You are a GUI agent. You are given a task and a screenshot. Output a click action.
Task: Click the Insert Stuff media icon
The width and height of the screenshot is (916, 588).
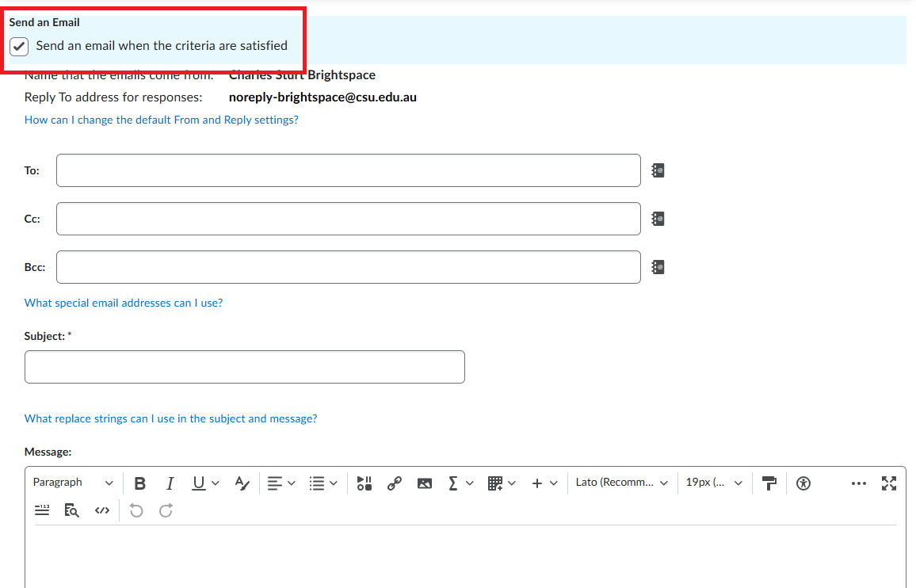coord(364,483)
